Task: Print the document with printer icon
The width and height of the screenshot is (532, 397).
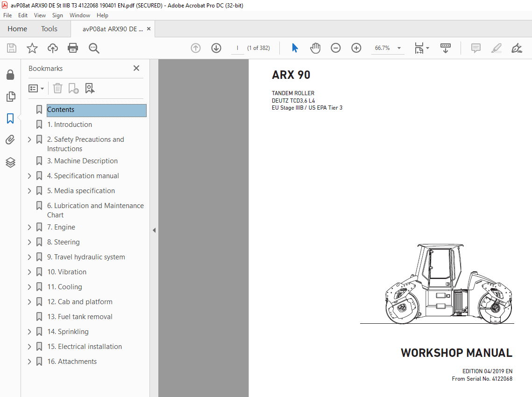Action: click(73, 48)
